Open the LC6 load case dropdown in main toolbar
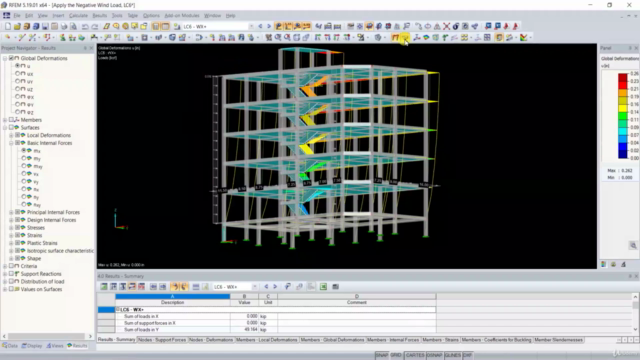Screen dimensions: 640x360 click(251, 27)
